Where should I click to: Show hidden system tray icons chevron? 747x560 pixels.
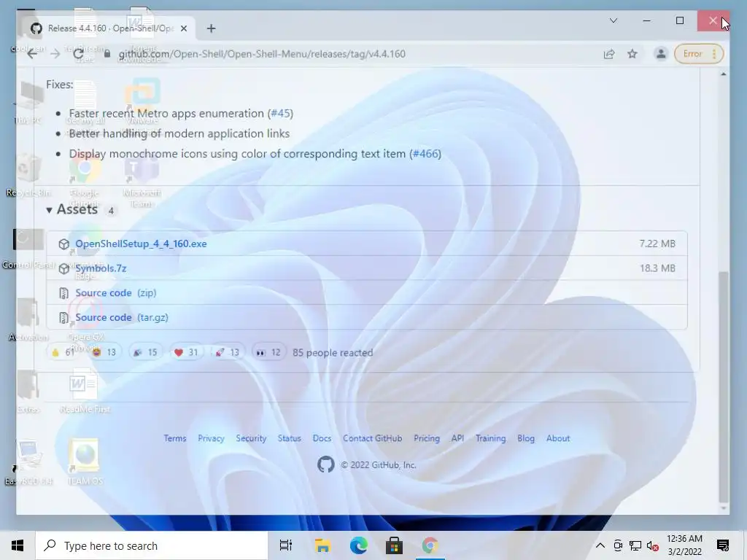[x=600, y=545]
